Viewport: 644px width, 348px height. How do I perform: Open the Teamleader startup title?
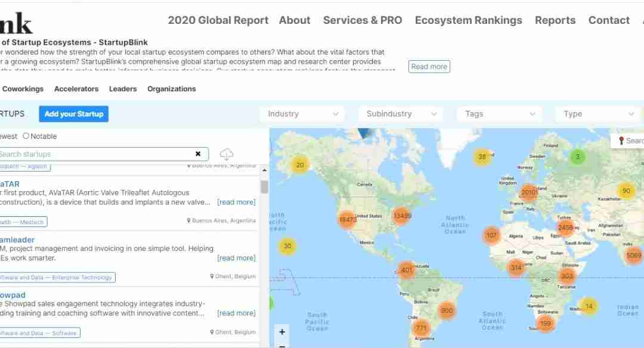coord(17,240)
